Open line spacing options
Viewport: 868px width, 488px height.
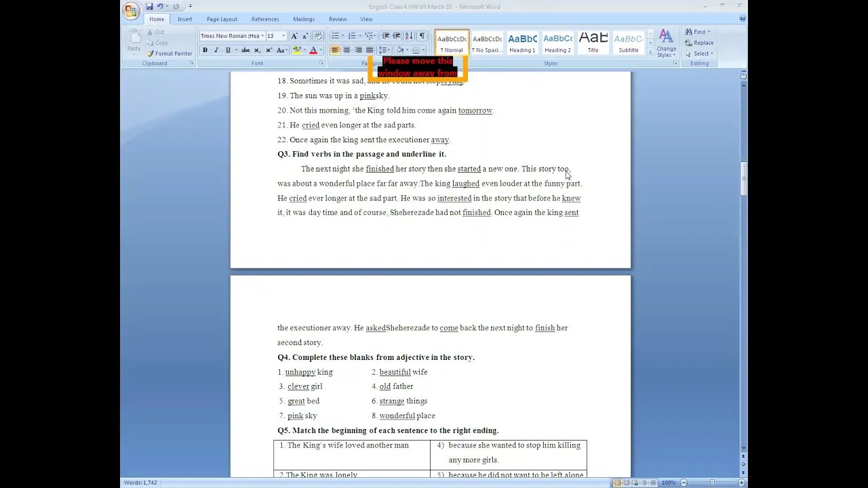(x=384, y=50)
